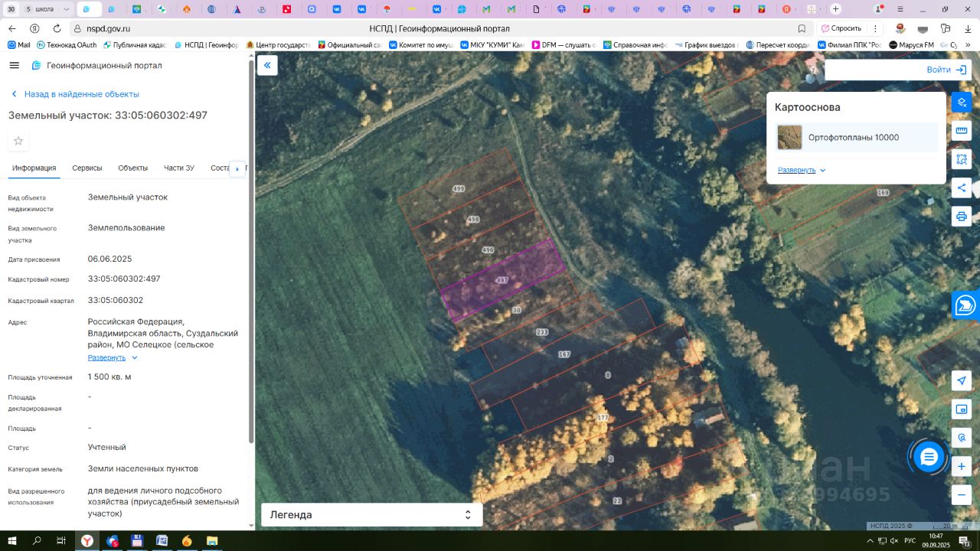Print the map using printer icon
The image size is (980, 551).
pyautogui.click(x=962, y=217)
